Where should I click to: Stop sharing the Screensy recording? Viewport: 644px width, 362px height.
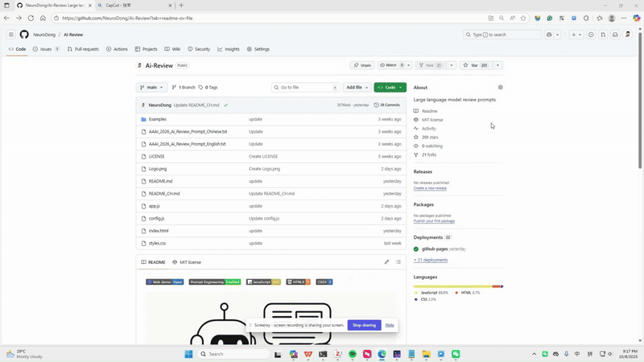pyautogui.click(x=365, y=325)
